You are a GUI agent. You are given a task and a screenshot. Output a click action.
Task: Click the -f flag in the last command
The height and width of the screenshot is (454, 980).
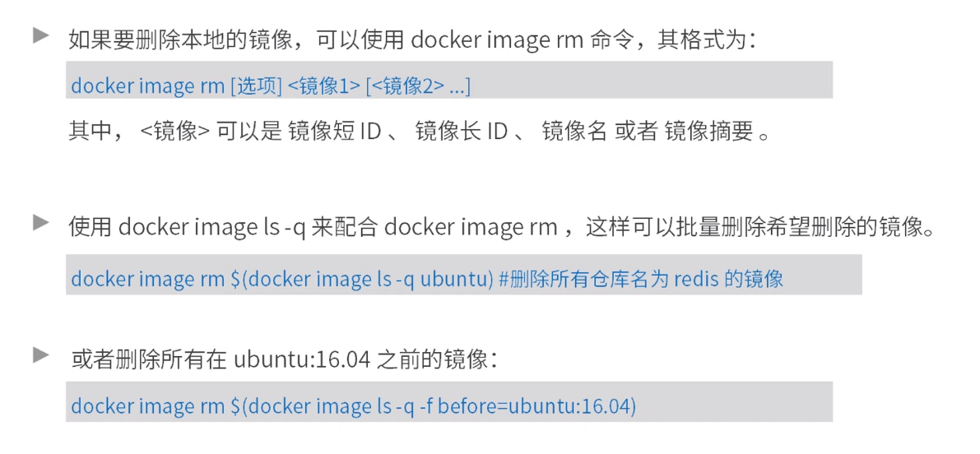tap(426, 406)
